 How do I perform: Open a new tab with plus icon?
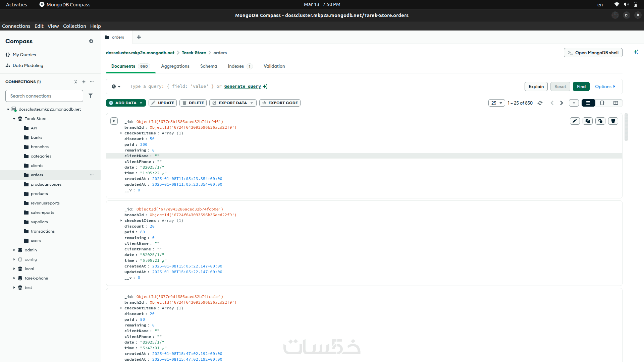coord(139,37)
